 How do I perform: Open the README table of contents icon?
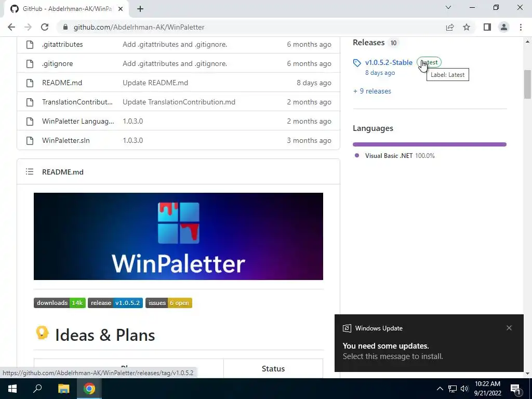point(30,171)
